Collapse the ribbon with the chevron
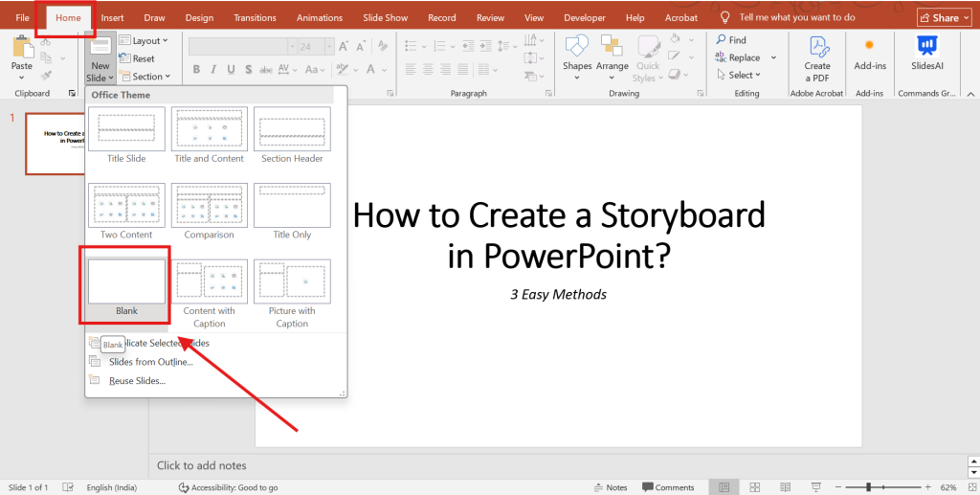Viewport: 980px width, 495px height. tap(970, 94)
